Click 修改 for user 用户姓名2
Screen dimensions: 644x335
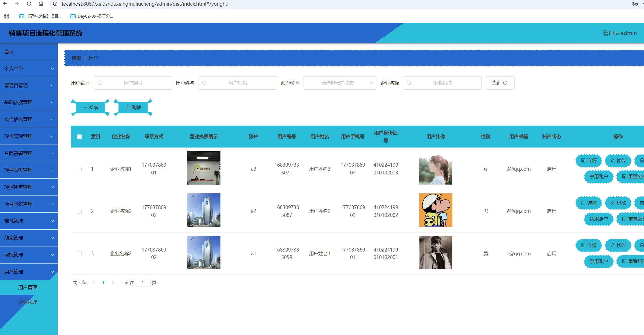[x=618, y=203]
